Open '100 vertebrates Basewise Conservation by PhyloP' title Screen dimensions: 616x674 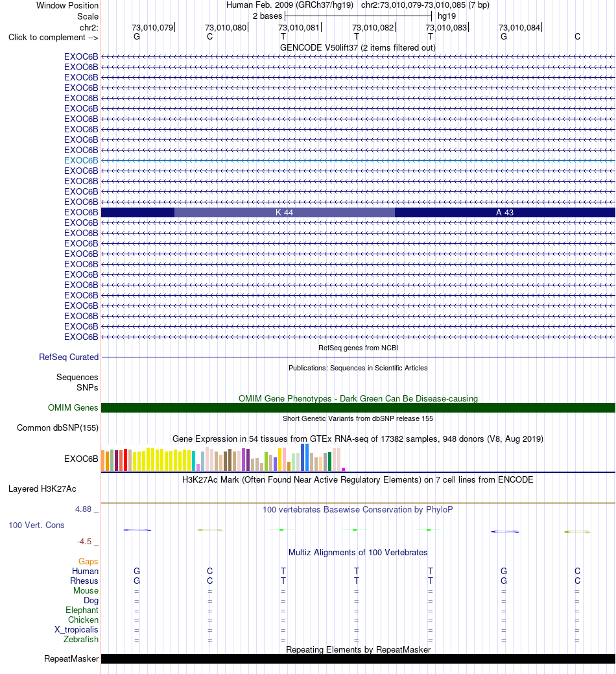pyautogui.click(x=358, y=509)
